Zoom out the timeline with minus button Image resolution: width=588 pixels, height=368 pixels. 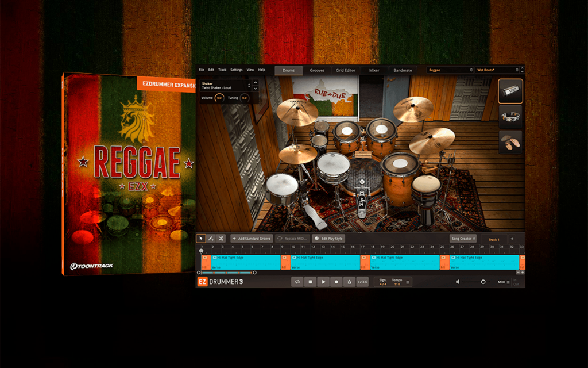[x=519, y=273]
